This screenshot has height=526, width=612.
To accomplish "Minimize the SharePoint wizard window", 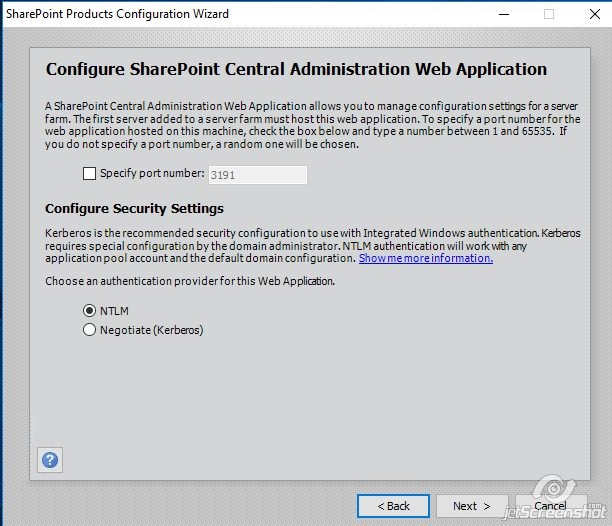I will click(504, 14).
